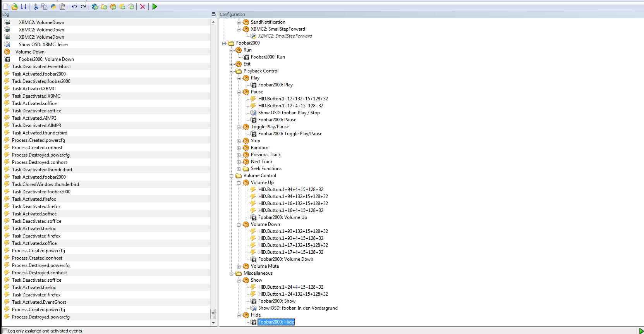Click the Python copy-as-script icon
Image resolution: width=644 pixels, height=334 pixels.
[53, 7]
